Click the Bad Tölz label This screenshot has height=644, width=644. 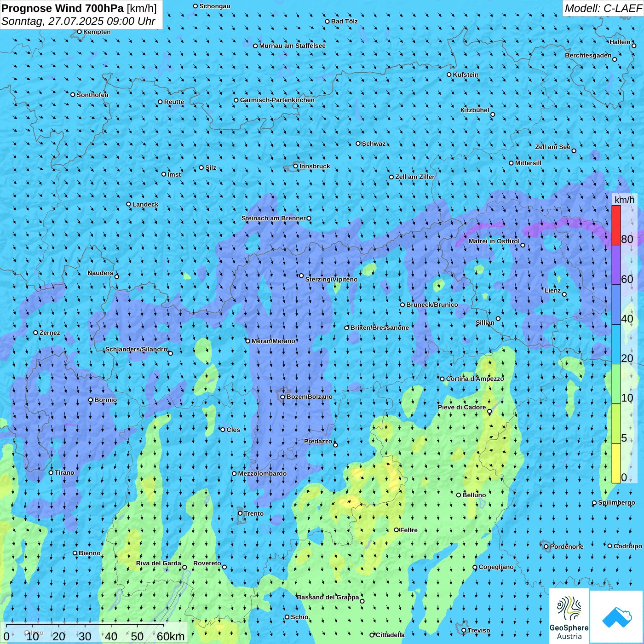point(345,21)
